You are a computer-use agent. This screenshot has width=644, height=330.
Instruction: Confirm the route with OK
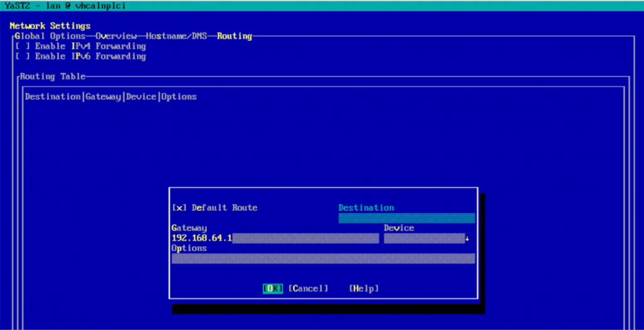click(x=273, y=289)
